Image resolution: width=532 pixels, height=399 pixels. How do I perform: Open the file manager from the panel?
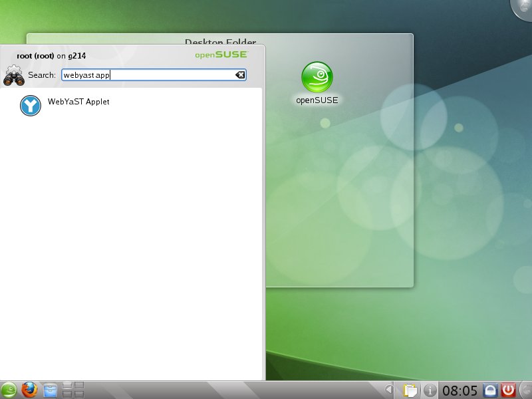coord(50,390)
